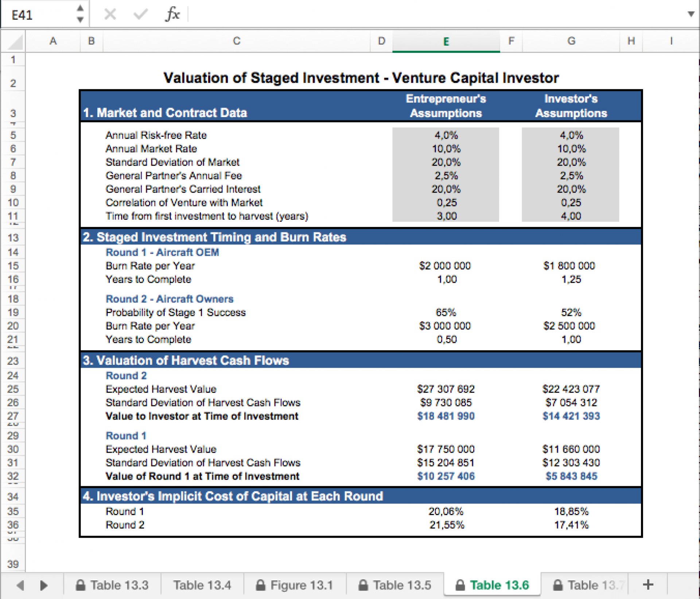Viewport: 700px width, 599px height.
Task: Expand the formula bar dropdown arrow
Action: [691, 14]
